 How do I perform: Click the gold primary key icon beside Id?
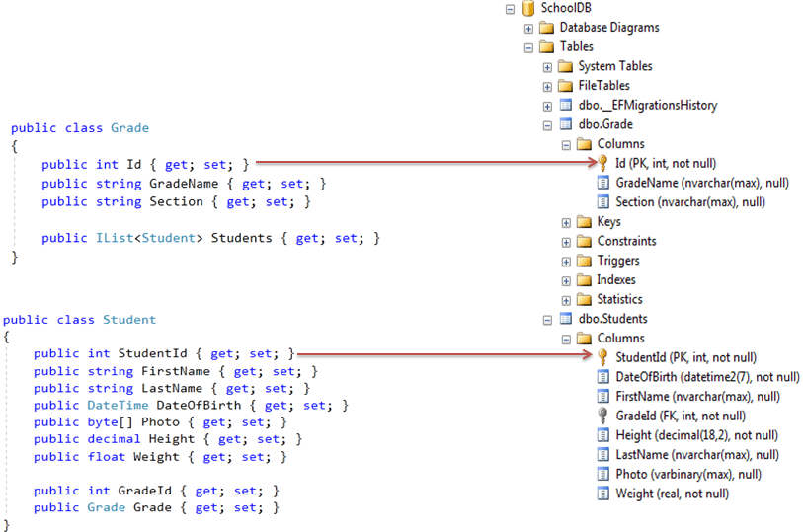[x=603, y=163]
